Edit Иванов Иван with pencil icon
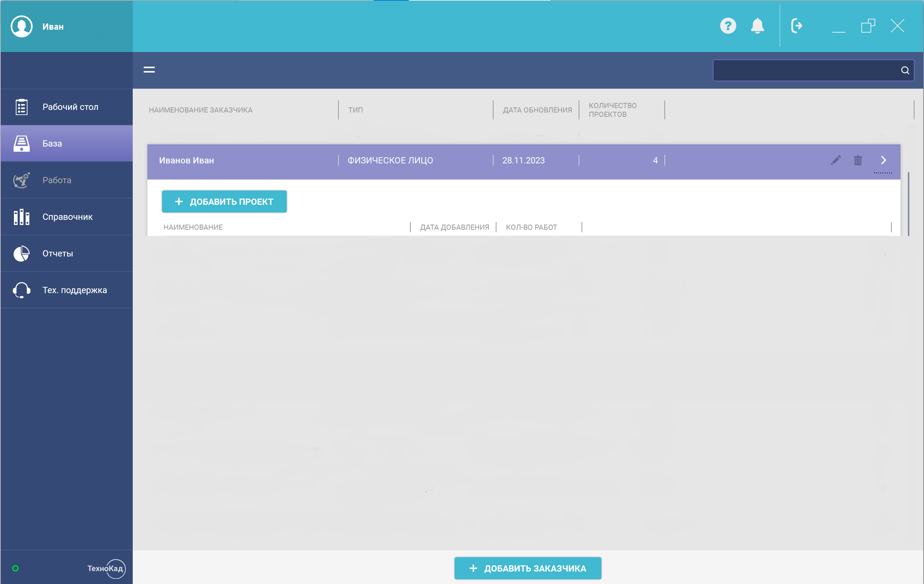The width and height of the screenshot is (924, 584). point(836,160)
